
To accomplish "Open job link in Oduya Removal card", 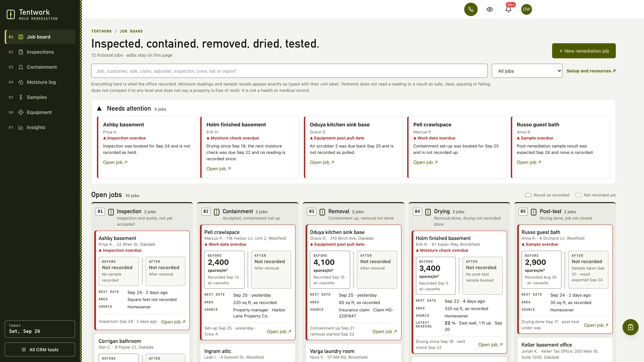I will click(x=385, y=331).
